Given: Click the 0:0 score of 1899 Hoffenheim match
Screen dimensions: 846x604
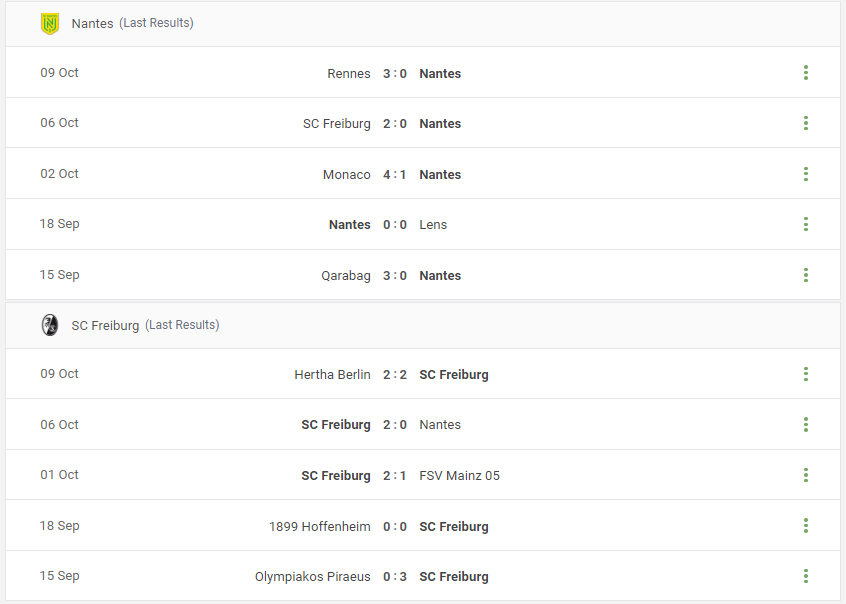Looking at the screenshot, I should [x=395, y=526].
